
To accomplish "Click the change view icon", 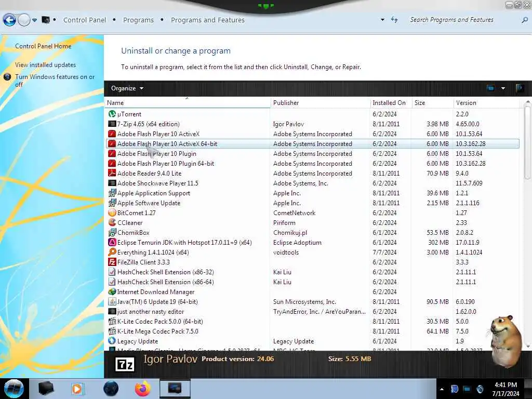I will pos(490,88).
